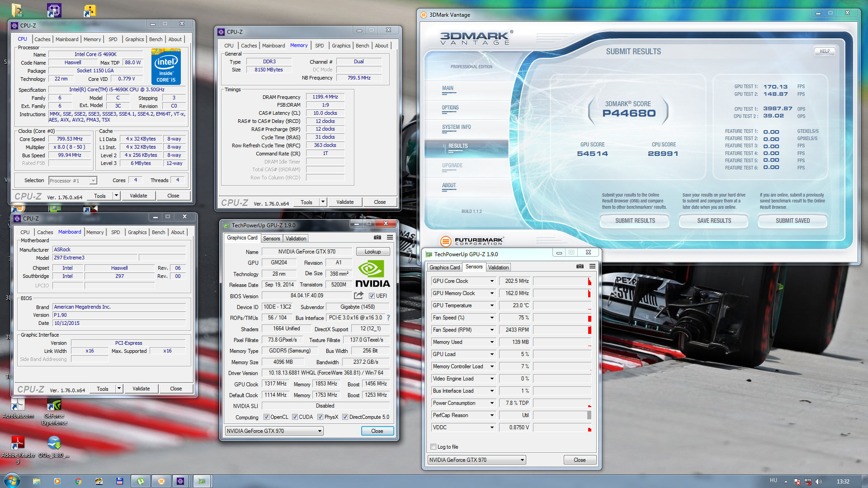Click HELP button in 3DMark Vantage

click(825, 51)
